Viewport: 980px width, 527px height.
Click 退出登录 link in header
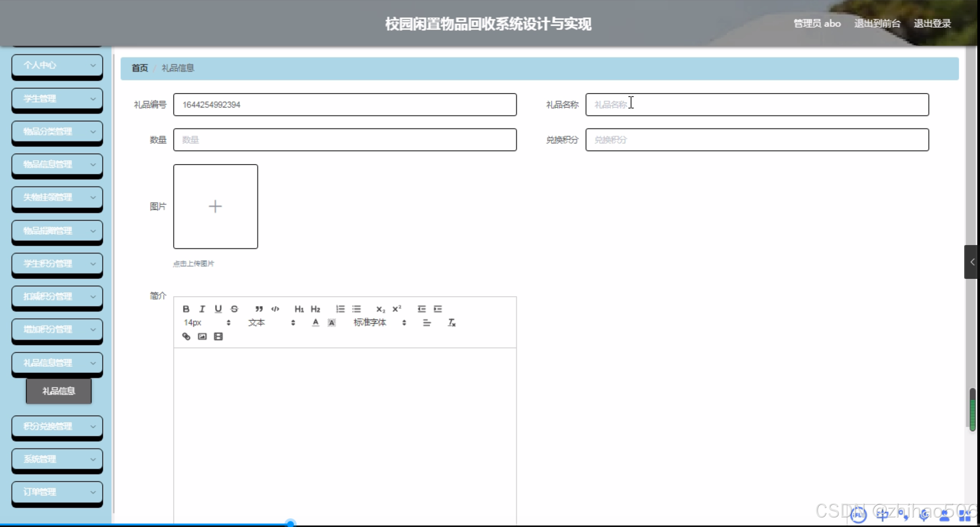click(932, 24)
